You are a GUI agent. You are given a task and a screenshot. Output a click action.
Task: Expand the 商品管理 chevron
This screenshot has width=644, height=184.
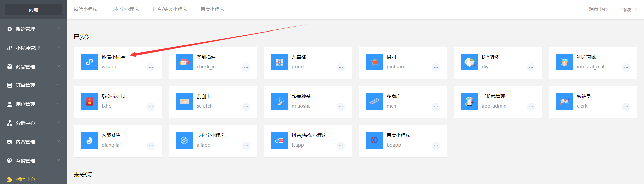point(58,66)
